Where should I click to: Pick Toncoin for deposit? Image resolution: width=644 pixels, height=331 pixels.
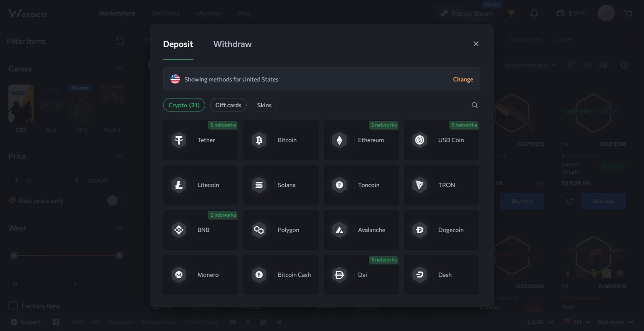(361, 185)
